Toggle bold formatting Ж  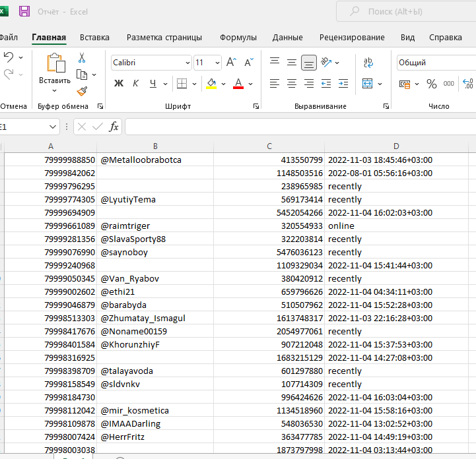point(119,84)
